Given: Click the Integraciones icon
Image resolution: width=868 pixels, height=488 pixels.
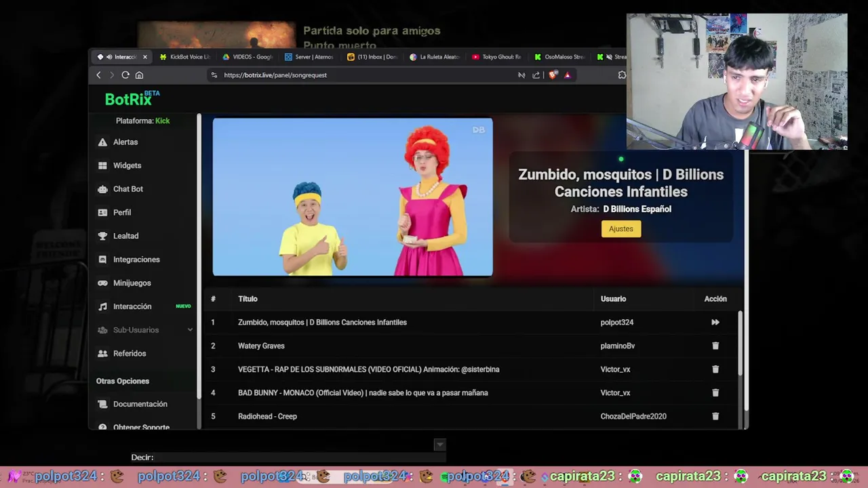Looking at the screenshot, I should tap(102, 260).
